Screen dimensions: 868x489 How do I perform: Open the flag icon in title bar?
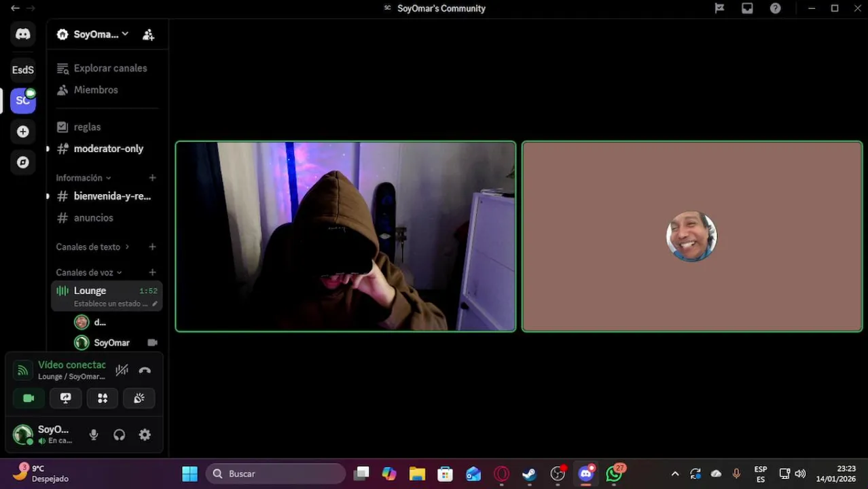tap(719, 8)
